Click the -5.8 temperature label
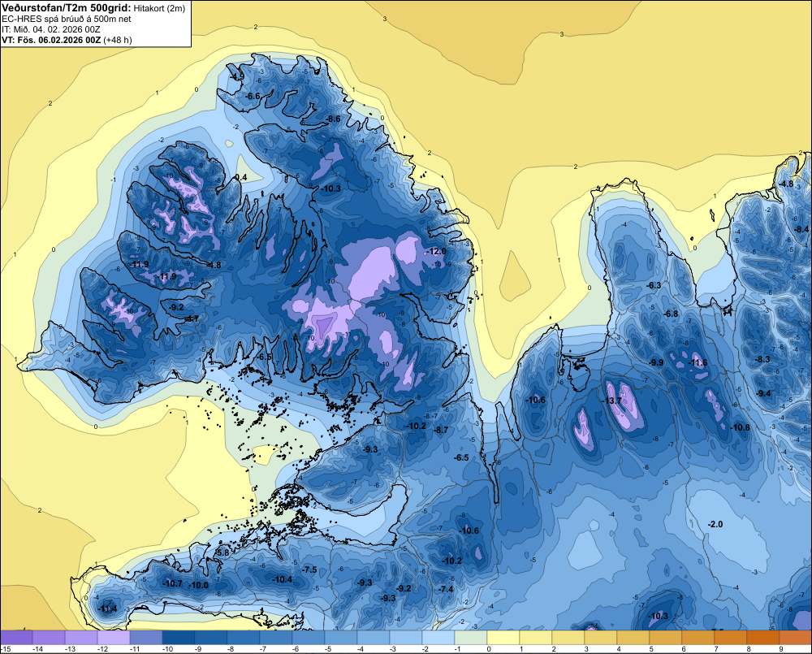 pos(222,553)
